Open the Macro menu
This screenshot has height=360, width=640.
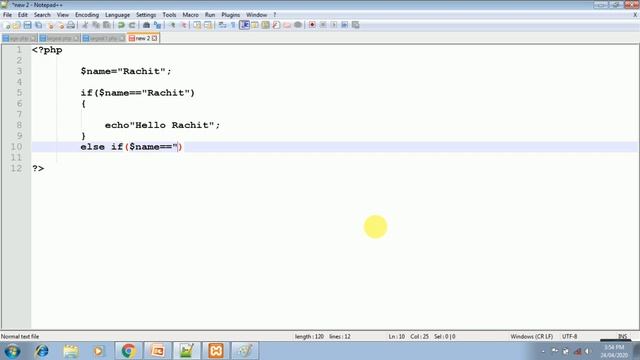click(x=190, y=15)
